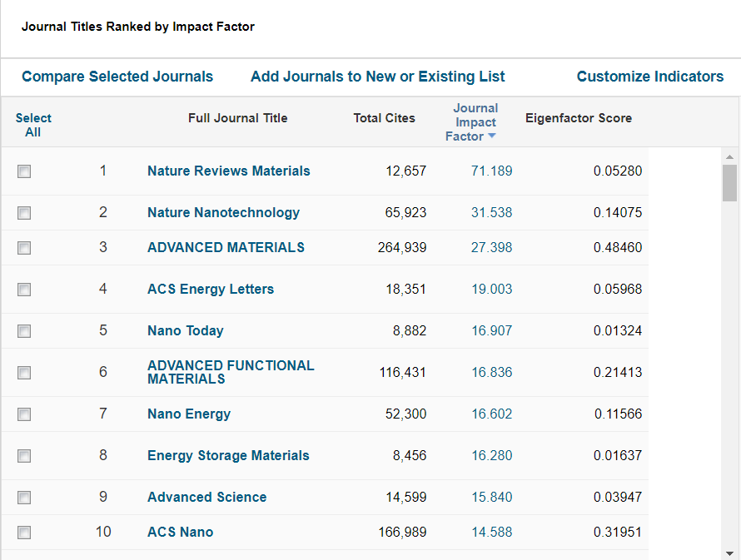Open Customize Indicators
Viewport: 741px width, 560px height.
coord(650,77)
